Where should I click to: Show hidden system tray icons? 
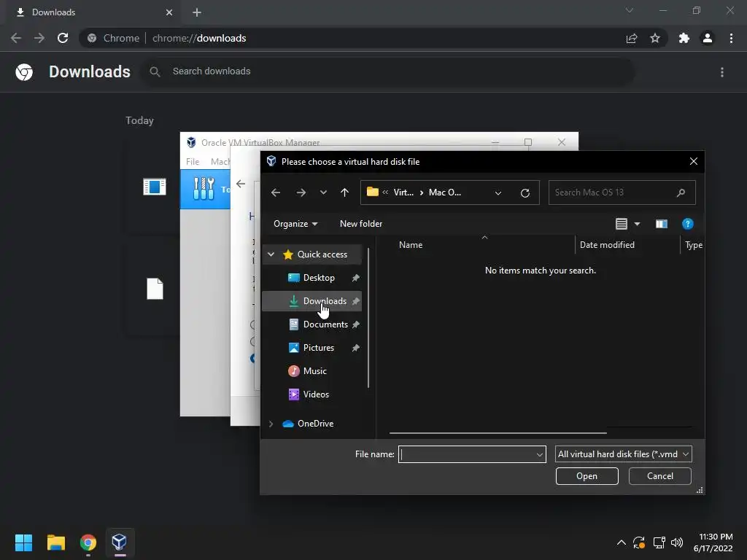(622, 542)
